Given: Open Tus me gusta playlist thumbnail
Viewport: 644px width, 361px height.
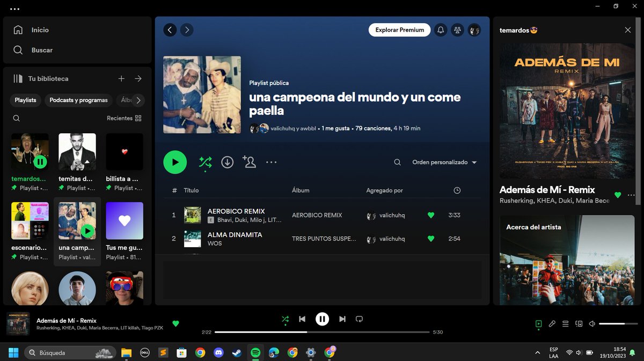Looking at the screenshot, I should pos(125,221).
